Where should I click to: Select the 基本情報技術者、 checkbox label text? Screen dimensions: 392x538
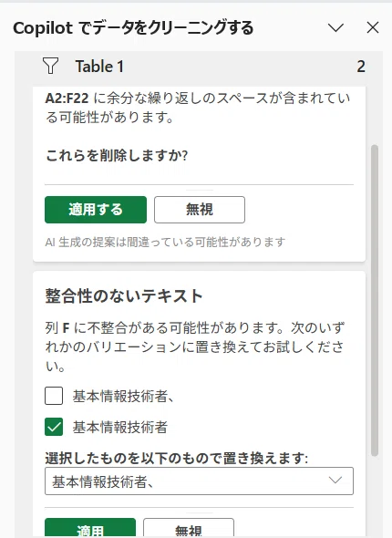(x=123, y=397)
